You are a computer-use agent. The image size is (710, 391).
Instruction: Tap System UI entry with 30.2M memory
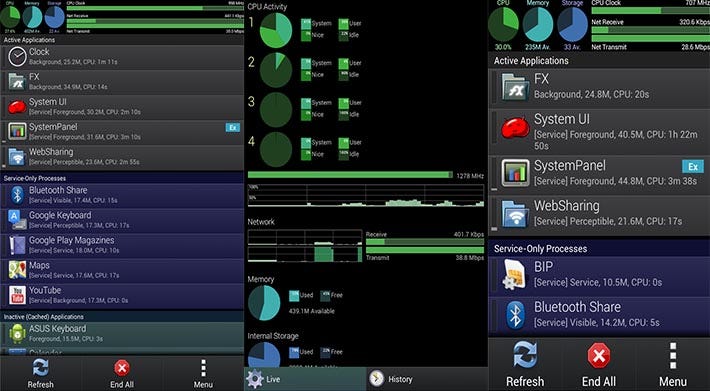(x=122, y=107)
